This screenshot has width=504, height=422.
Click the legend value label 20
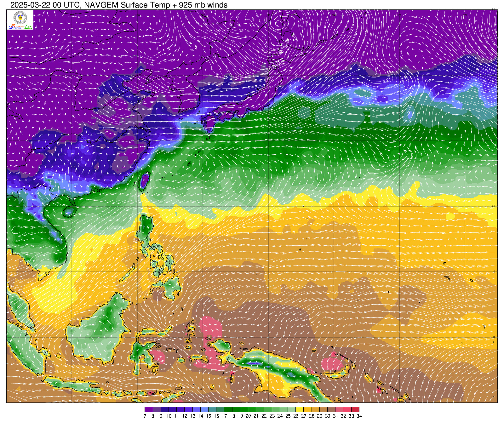coord(248,416)
